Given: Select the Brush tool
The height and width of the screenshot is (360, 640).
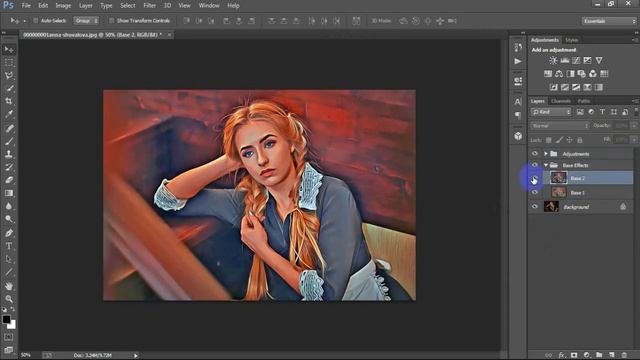Looking at the screenshot, I should (x=9, y=141).
